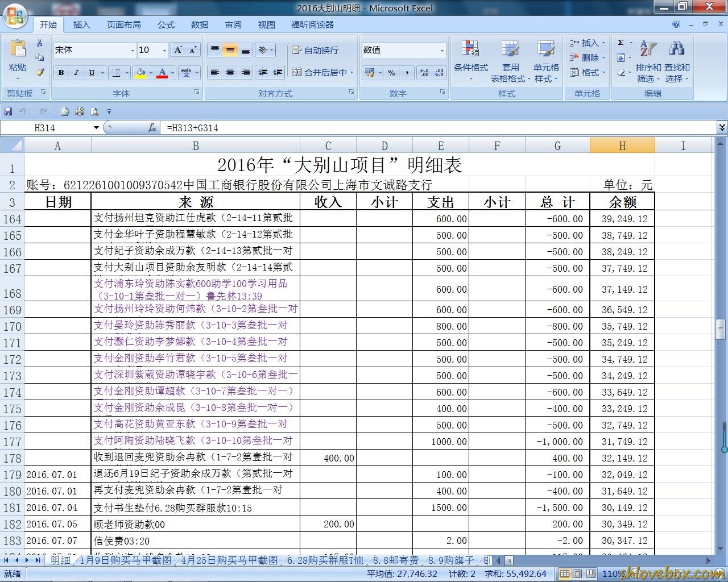Click the increase decimal places icon
The width and height of the screenshot is (728, 582).
click(x=424, y=73)
